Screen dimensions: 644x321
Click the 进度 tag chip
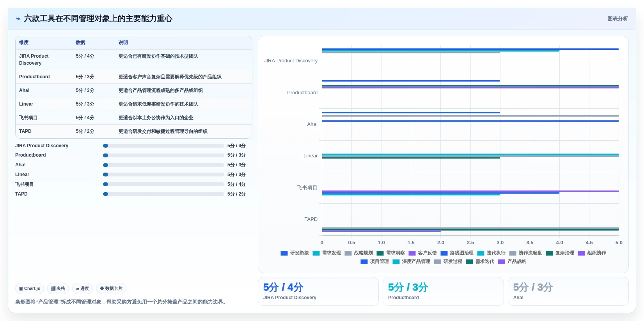coord(82,289)
